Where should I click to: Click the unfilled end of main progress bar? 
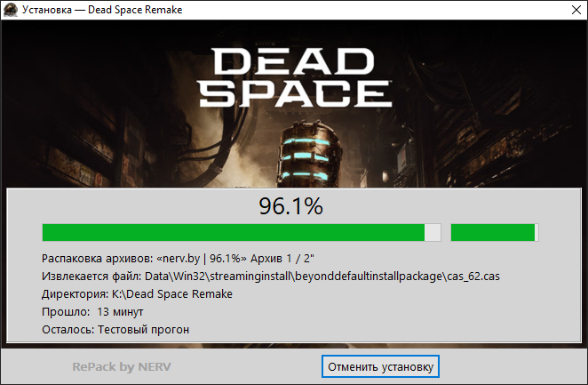point(433,233)
